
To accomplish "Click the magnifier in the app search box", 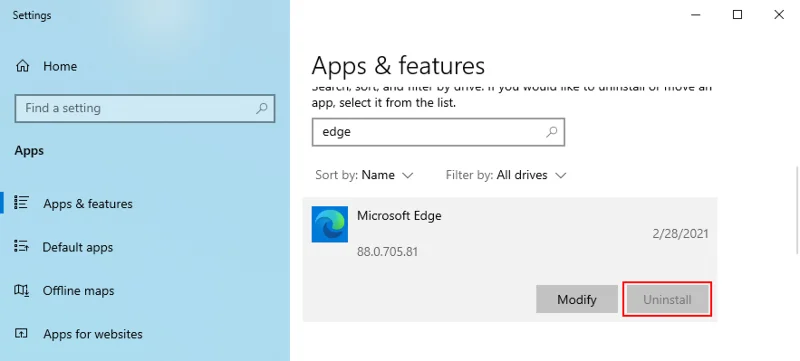I will point(552,132).
